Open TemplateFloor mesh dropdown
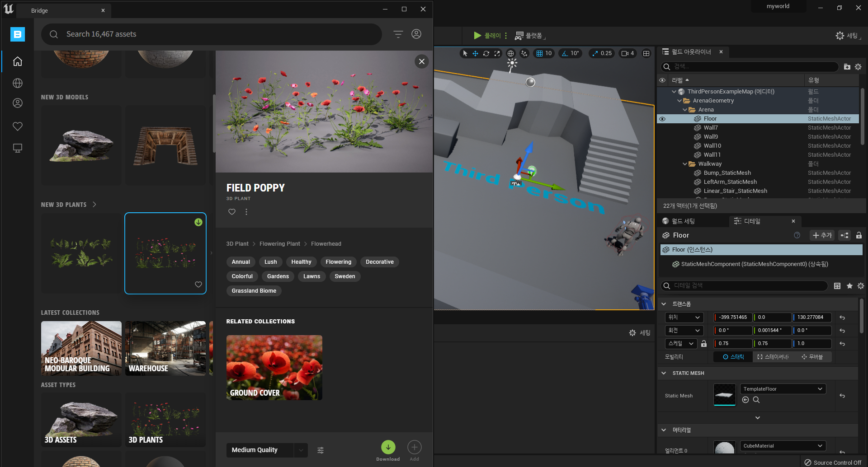 pyautogui.click(x=783, y=389)
